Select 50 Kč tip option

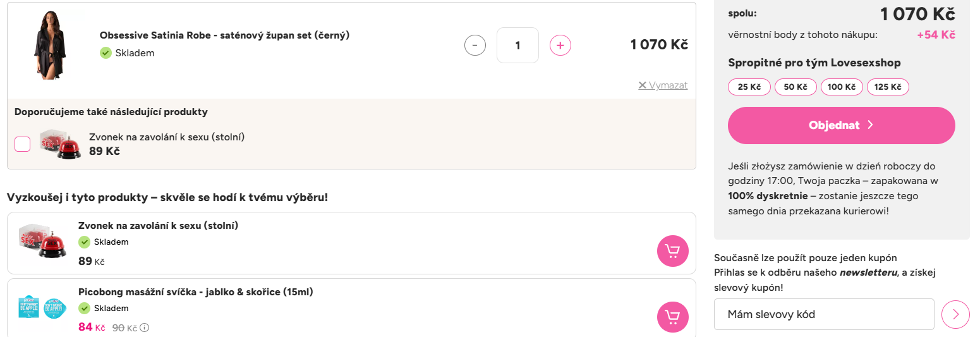pos(795,87)
